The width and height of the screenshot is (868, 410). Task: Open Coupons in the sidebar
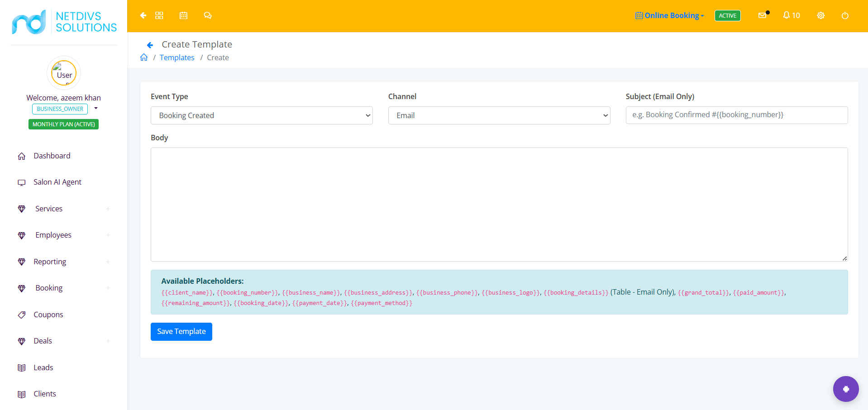[x=48, y=315]
